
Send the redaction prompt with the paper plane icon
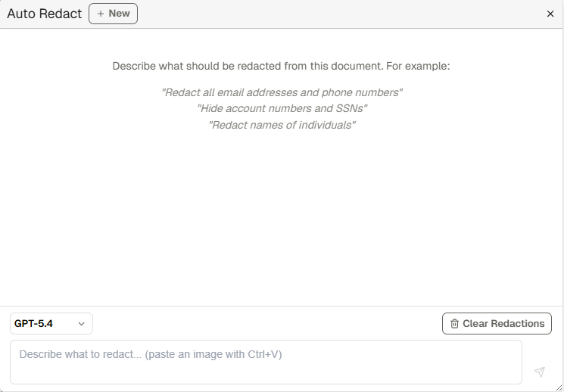(539, 372)
